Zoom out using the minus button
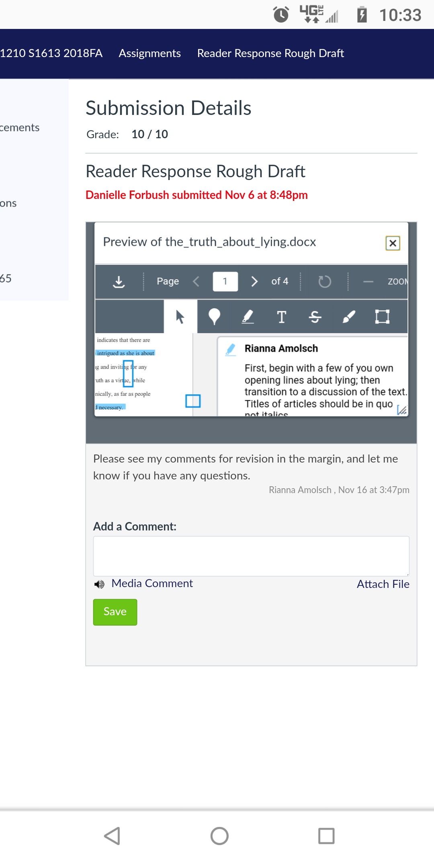 [368, 282]
